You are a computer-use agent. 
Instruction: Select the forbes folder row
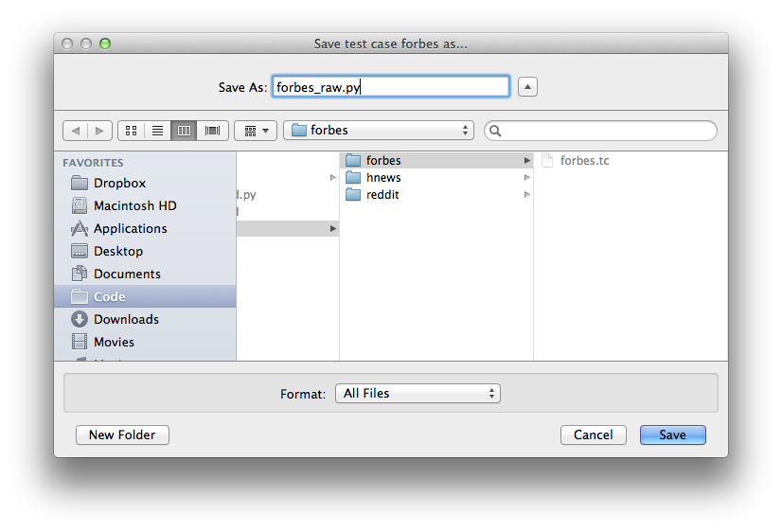(x=436, y=161)
